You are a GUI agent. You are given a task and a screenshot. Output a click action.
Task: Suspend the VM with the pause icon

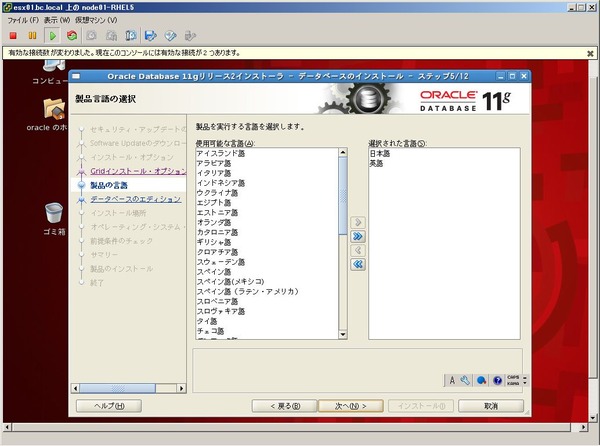[x=33, y=36]
